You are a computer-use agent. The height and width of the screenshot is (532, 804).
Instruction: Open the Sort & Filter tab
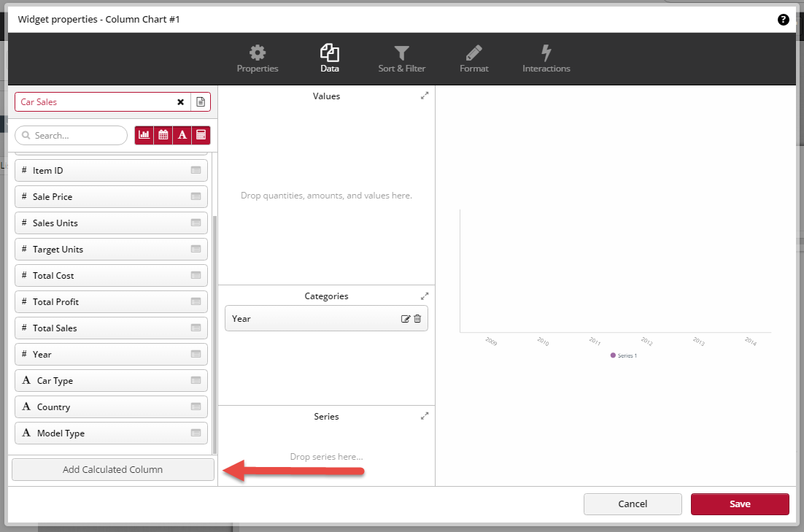(401, 59)
